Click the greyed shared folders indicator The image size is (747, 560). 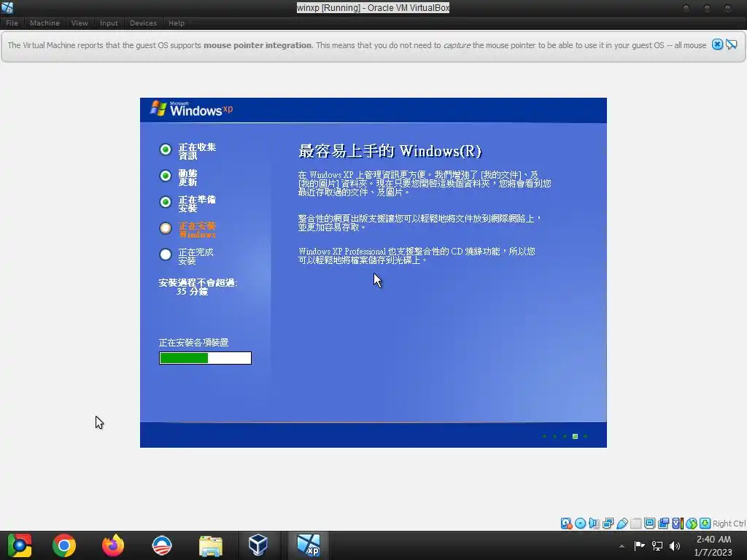(x=635, y=524)
